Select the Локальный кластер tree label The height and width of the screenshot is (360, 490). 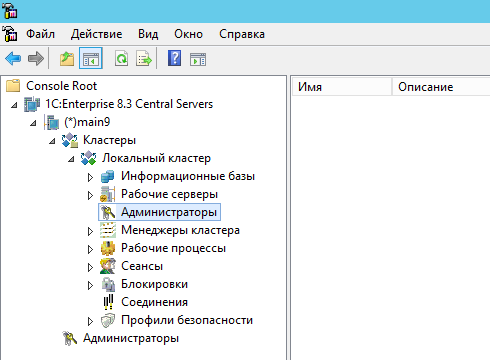tap(156, 158)
